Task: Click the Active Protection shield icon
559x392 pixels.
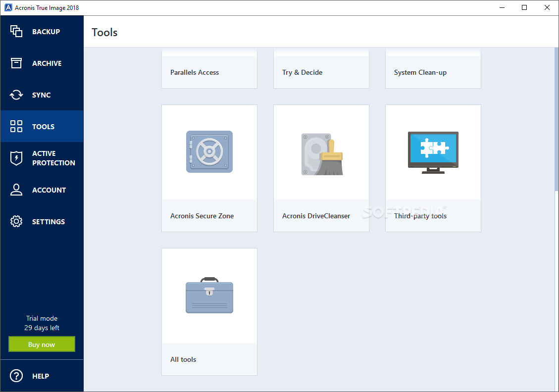Action: [x=16, y=158]
